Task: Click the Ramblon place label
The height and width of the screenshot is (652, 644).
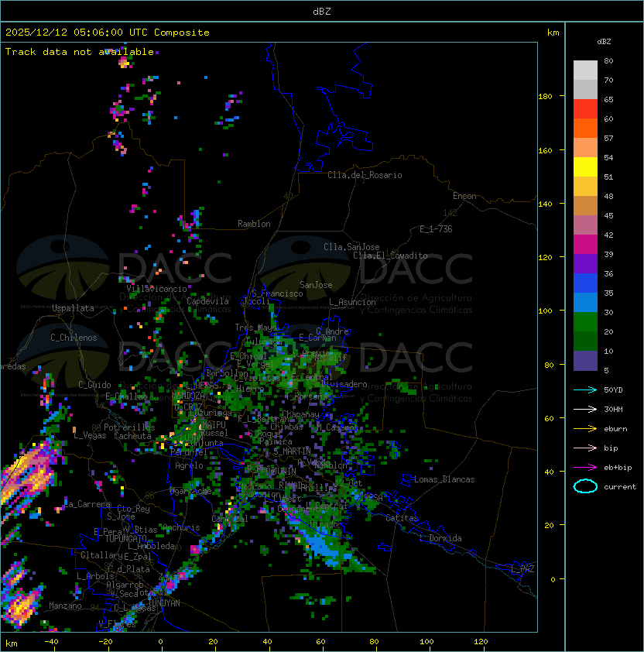Action: 254,224
